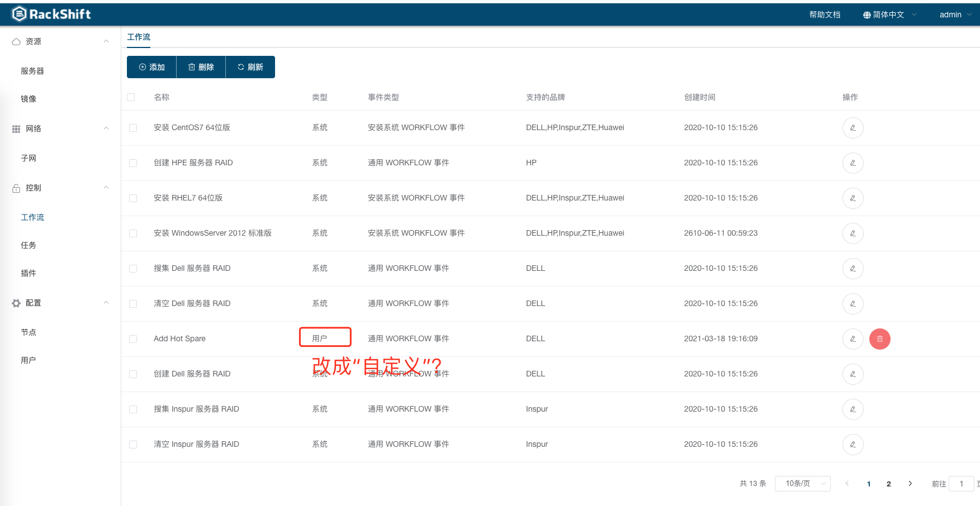This screenshot has width=980, height=506.
Task: Open the 10条/页 page size dropdown
Action: coord(803,483)
